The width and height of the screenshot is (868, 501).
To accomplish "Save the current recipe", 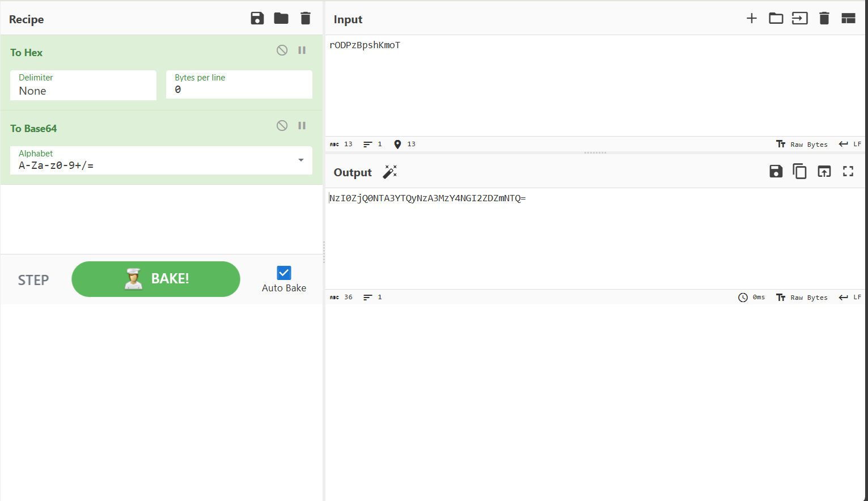I will point(257,18).
